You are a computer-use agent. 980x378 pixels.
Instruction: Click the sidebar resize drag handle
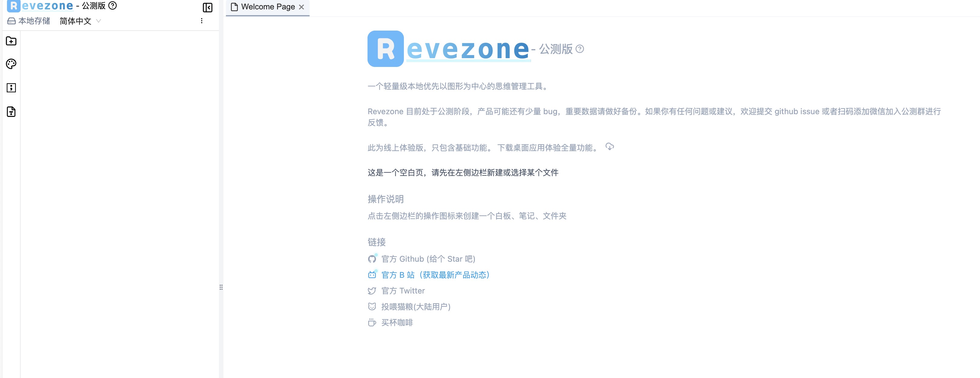[221, 287]
